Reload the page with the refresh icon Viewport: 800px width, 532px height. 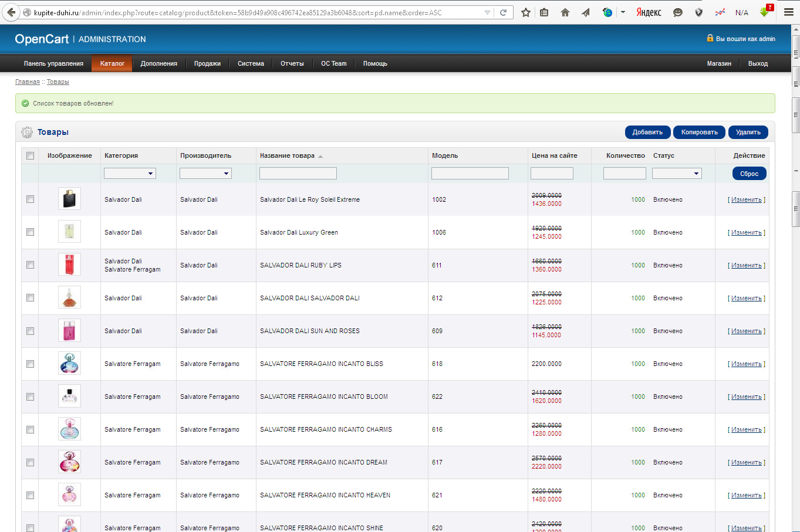pos(503,12)
